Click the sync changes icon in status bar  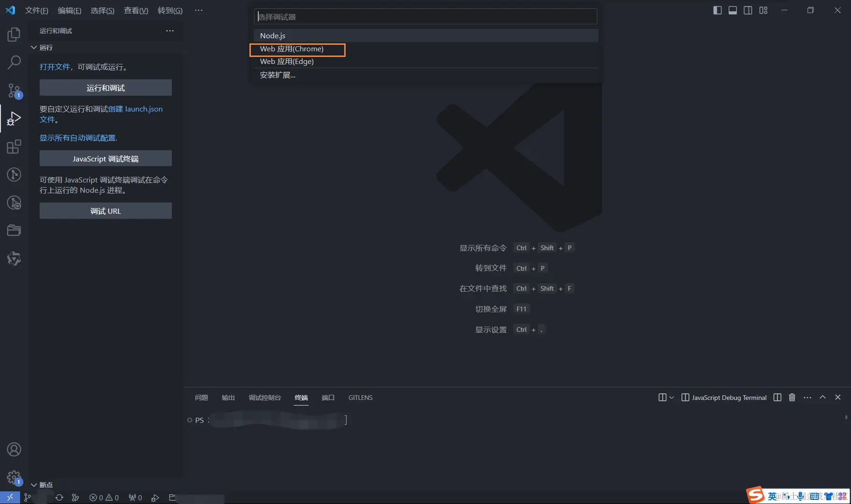click(59, 497)
